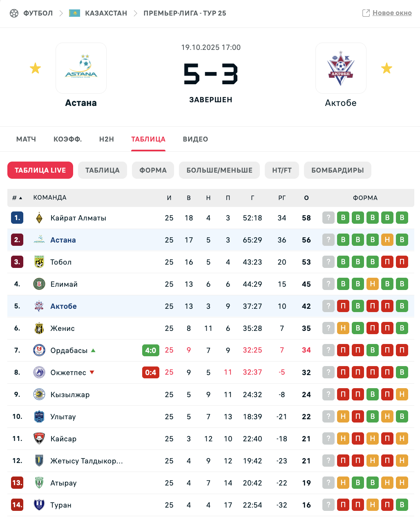Click the Kazakhstan flag icon
Image resolution: width=420 pixels, height=517 pixels.
coord(74,13)
